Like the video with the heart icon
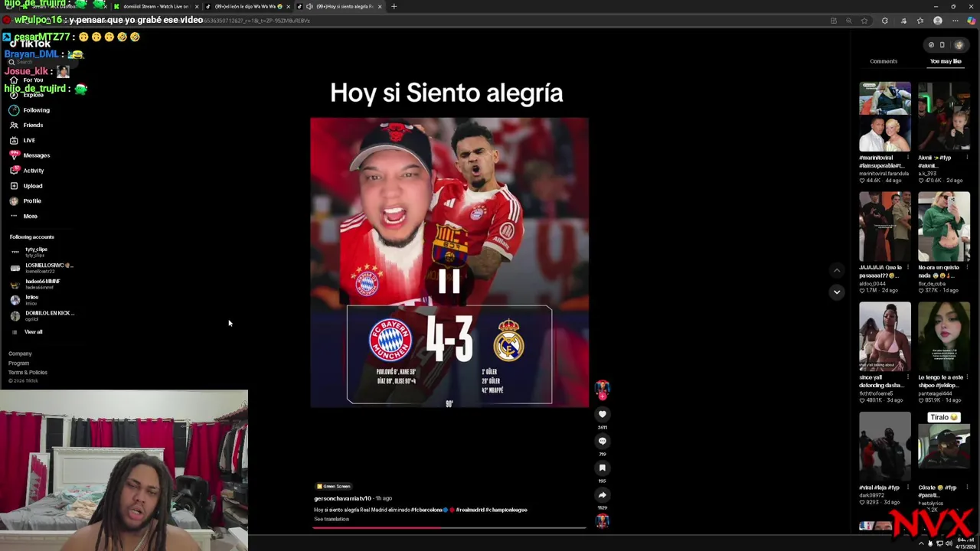980x551 pixels. 603,414
